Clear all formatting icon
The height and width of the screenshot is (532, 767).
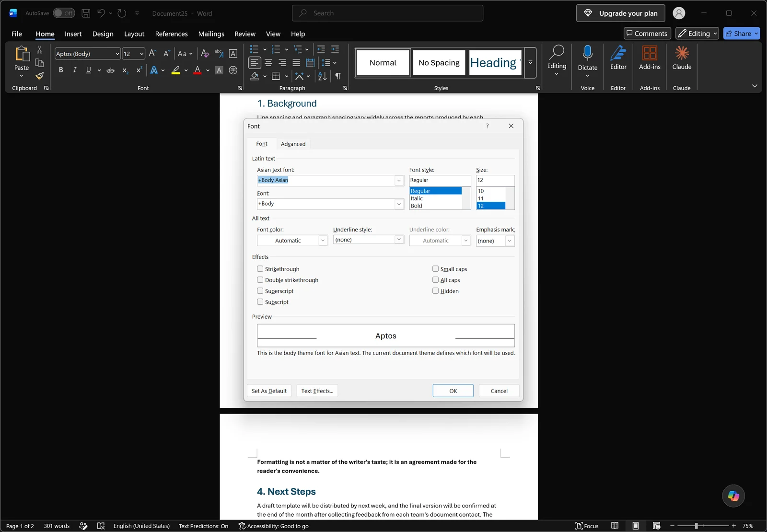tap(205, 54)
